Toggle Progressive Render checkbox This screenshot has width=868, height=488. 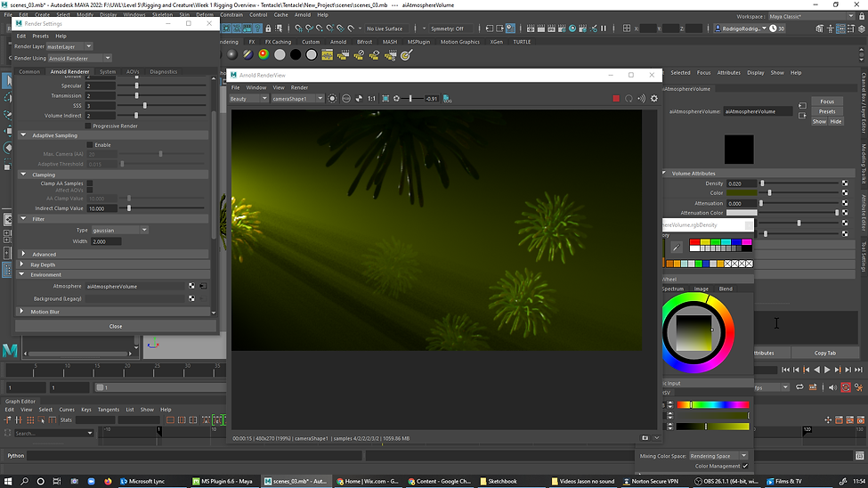coord(88,126)
